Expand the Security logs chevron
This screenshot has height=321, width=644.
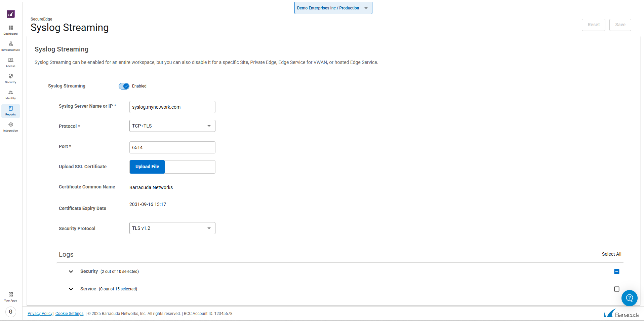pos(71,272)
